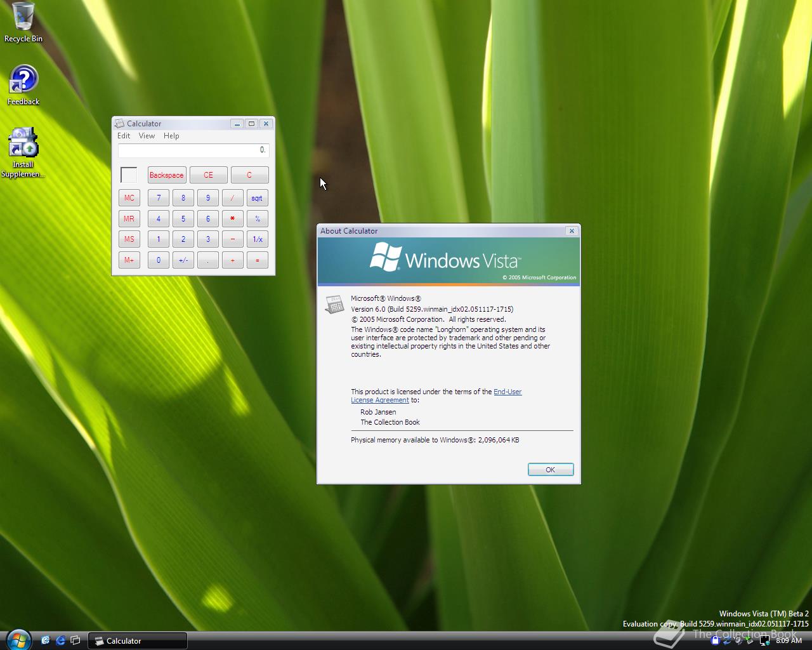Close the About Calculator dialog
The width and height of the screenshot is (812, 650).
click(572, 231)
